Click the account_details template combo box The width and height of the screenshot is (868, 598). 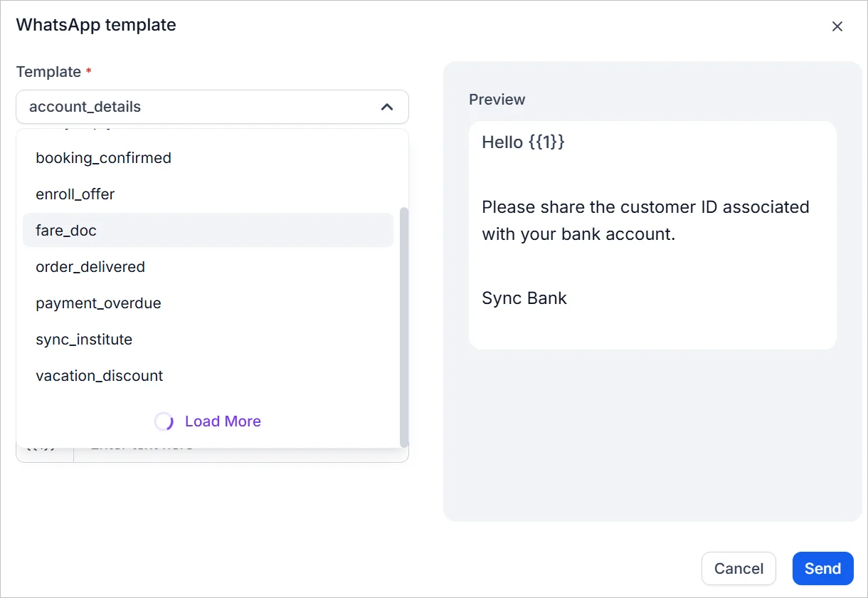tap(199, 107)
